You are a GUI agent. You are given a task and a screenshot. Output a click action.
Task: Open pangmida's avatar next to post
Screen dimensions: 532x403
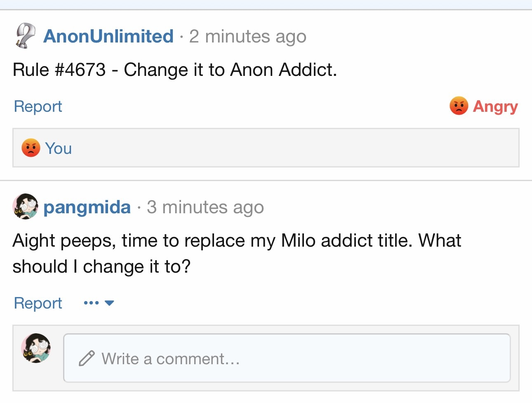(x=25, y=206)
